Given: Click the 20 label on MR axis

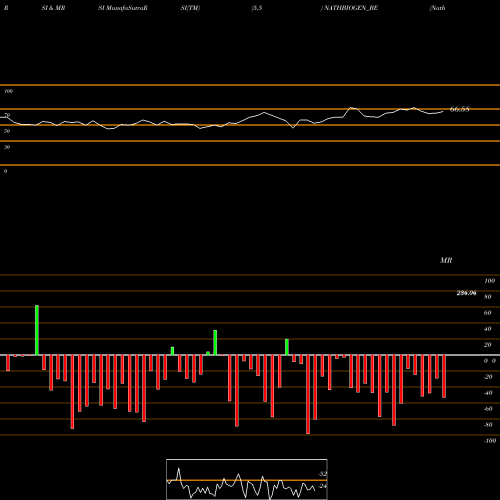Looking at the screenshot, I should click(x=488, y=345).
